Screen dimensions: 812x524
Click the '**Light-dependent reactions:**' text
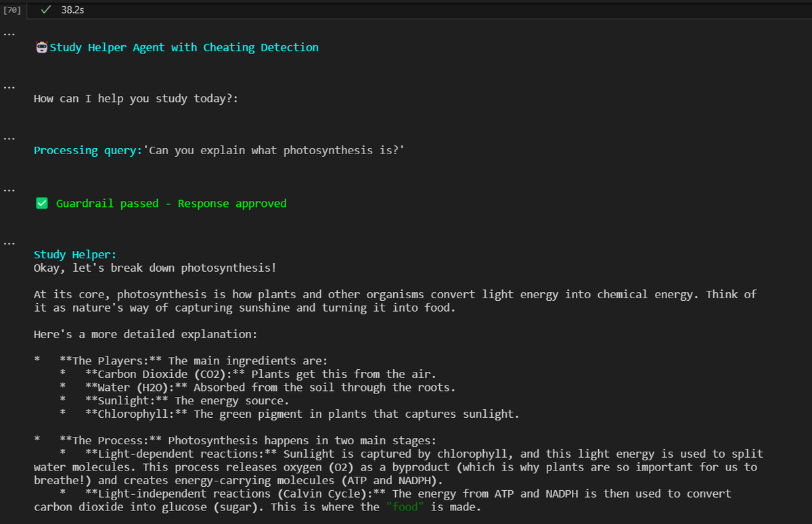pos(181,454)
